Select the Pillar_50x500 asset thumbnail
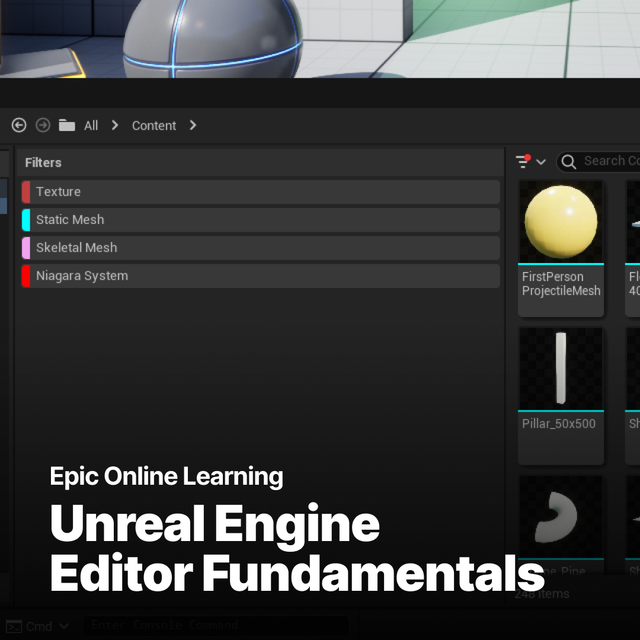This screenshot has width=640, height=640. click(561, 368)
